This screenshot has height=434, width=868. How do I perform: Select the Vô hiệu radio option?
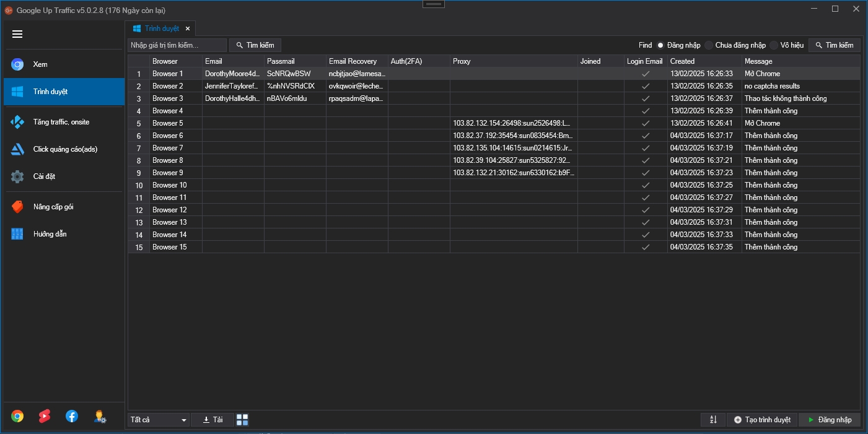click(x=774, y=45)
